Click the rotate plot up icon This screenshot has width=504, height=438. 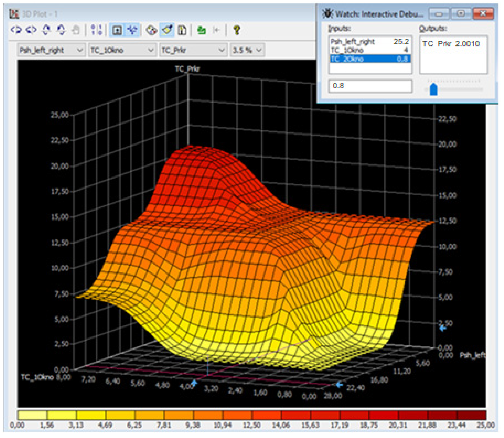tap(46, 30)
